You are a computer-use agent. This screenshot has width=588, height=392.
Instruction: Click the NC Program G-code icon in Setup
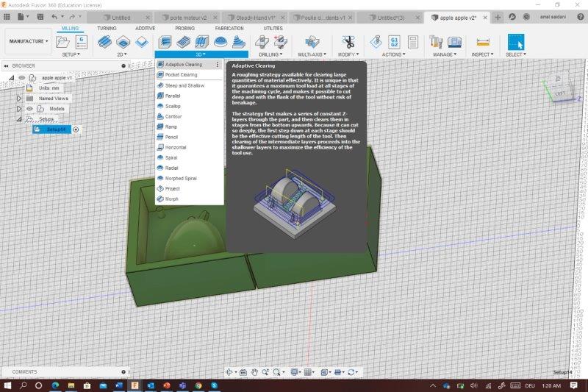(x=82, y=42)
